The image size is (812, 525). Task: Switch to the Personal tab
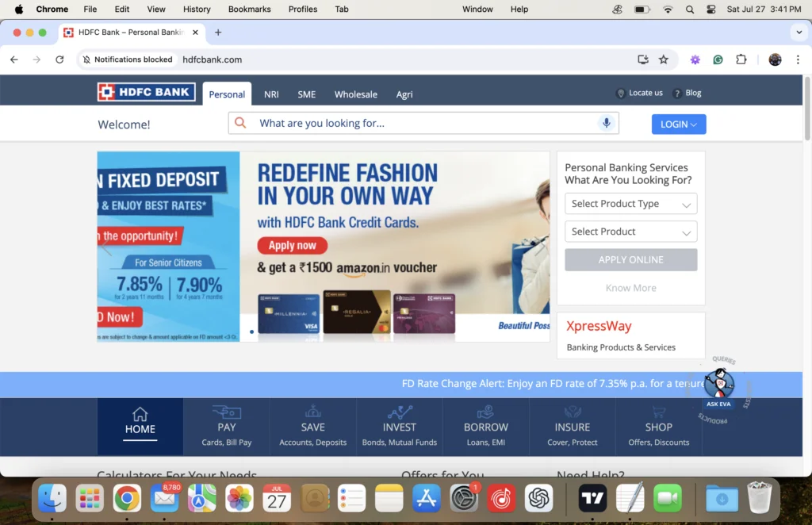(227, 94)
